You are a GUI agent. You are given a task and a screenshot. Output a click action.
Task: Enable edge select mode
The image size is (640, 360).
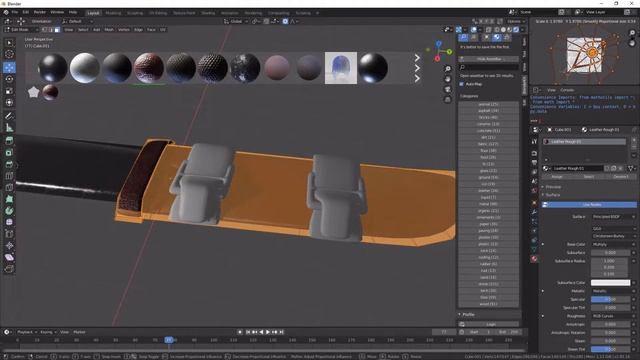click(x=51, y=29)
